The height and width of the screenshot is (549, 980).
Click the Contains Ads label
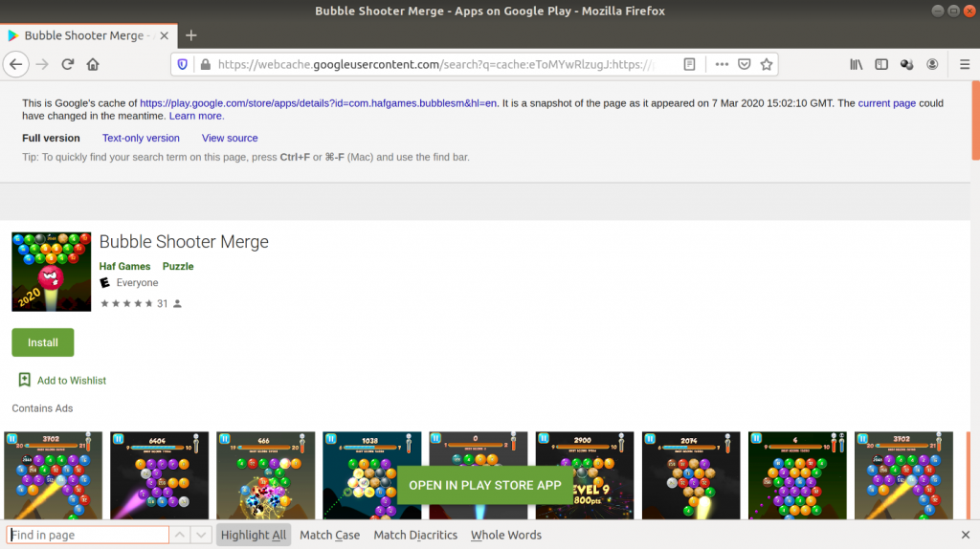pyautogui.click(x=42, y=408)
